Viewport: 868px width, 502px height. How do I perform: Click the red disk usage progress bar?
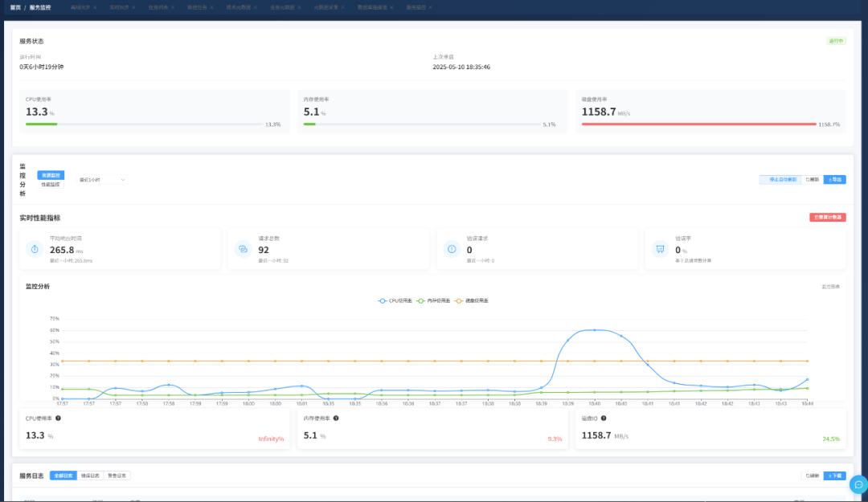(698, 124)
